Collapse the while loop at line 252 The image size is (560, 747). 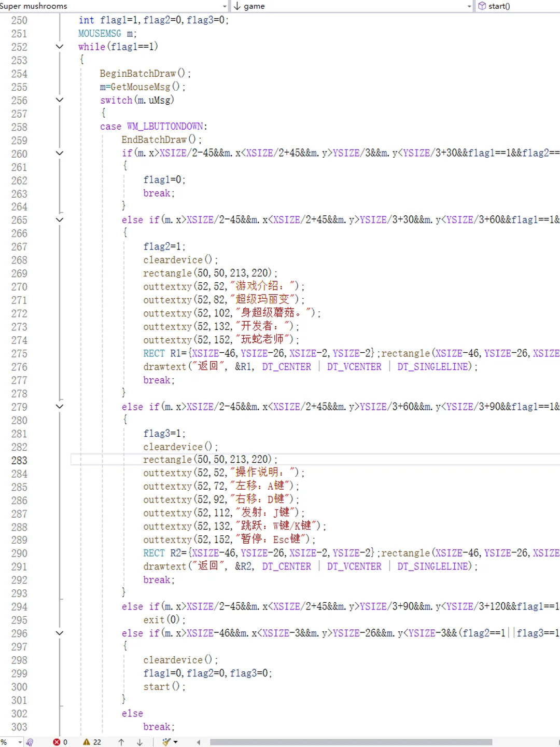60,47
